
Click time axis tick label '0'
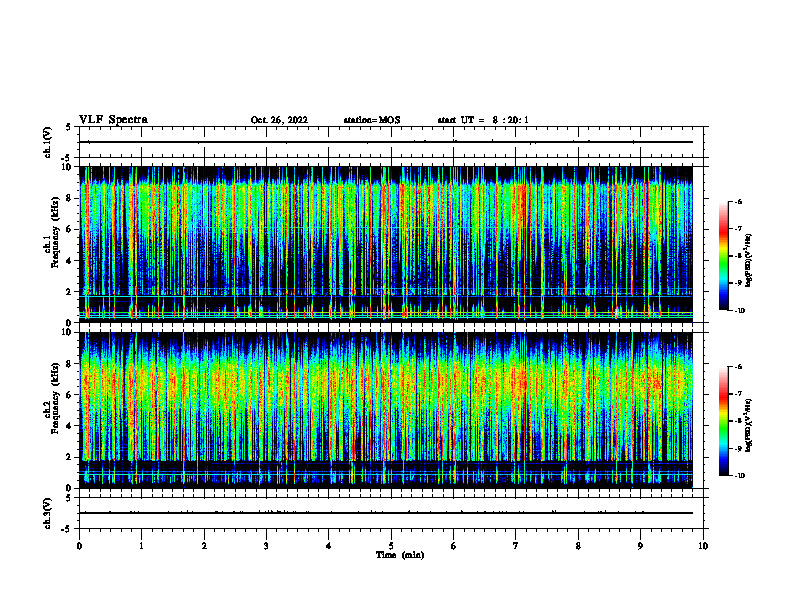[x=79, y=546]
